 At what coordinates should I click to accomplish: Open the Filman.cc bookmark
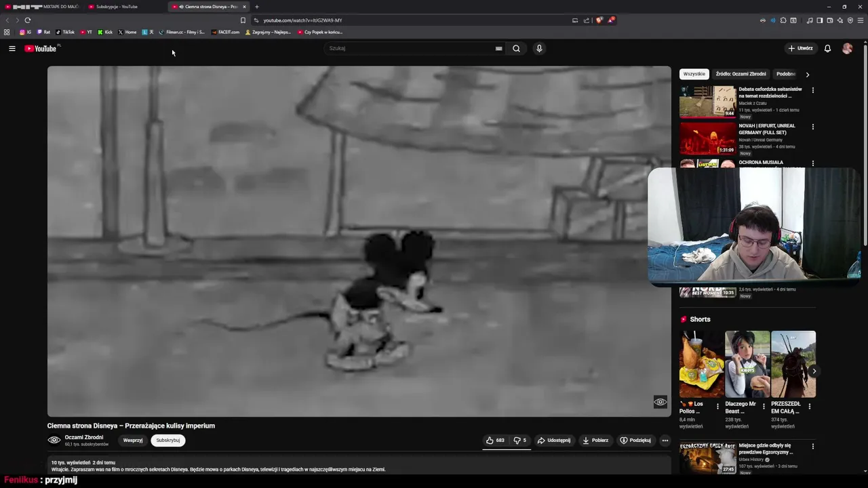(x=182, y=32)
